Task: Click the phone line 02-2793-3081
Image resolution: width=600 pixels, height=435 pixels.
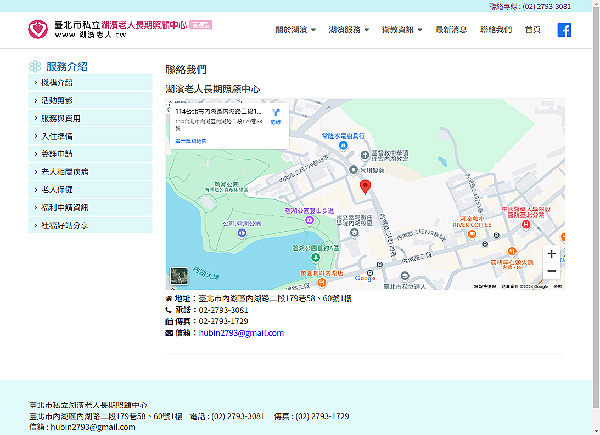Action: click(207, 310)
